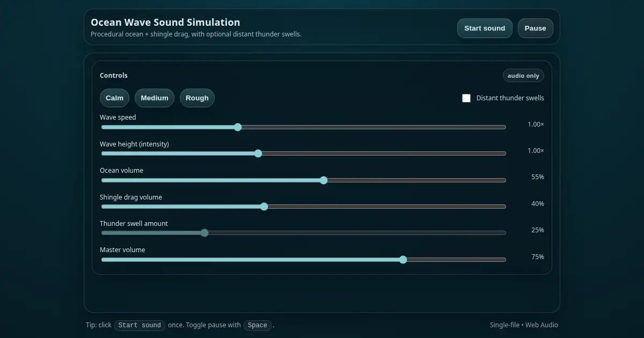Click the Wave speed label
Viewport: 644px width, 338px height.
tap(118, 117)
